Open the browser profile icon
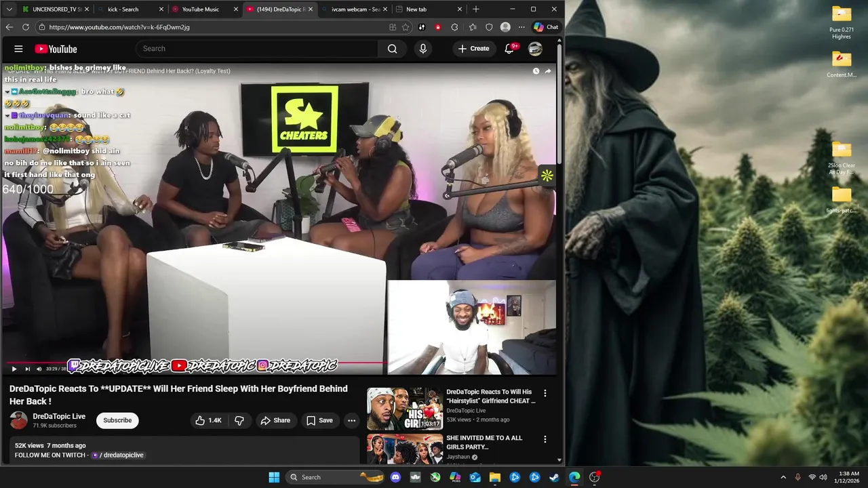Screen dimensions: 868x488 (x=505, y=27)
